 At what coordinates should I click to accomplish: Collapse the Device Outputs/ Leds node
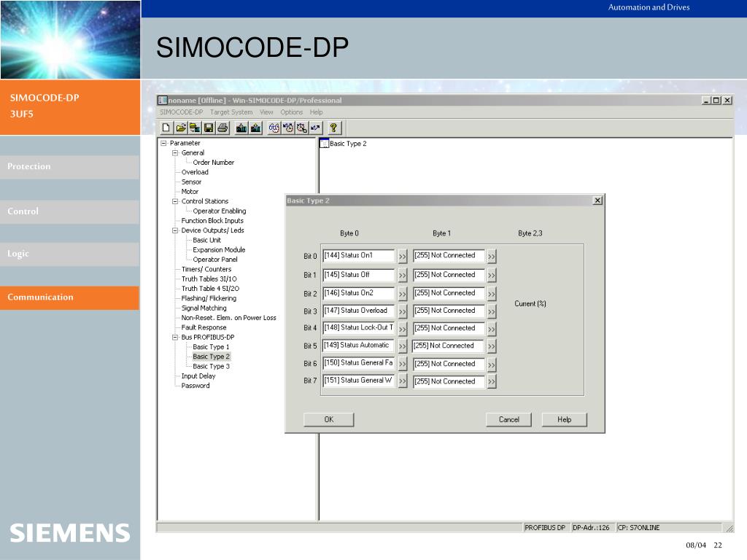point(175,230)
